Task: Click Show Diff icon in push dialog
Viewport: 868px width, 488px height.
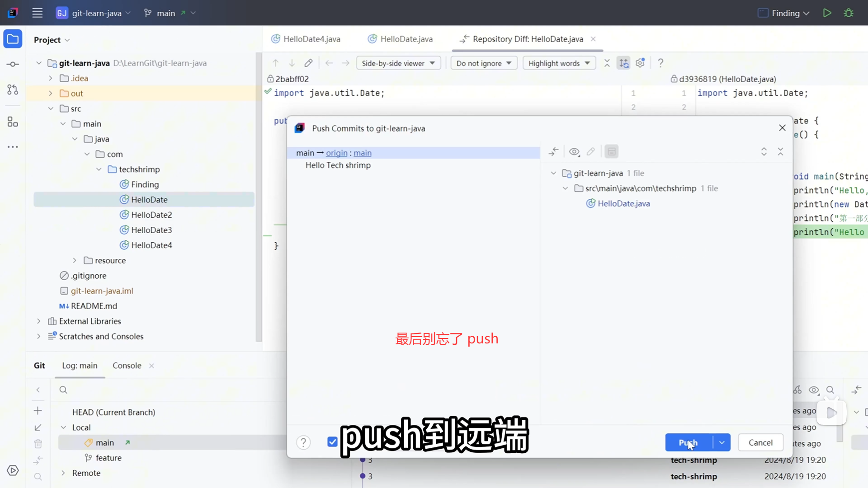Action: tap(554, 152)
